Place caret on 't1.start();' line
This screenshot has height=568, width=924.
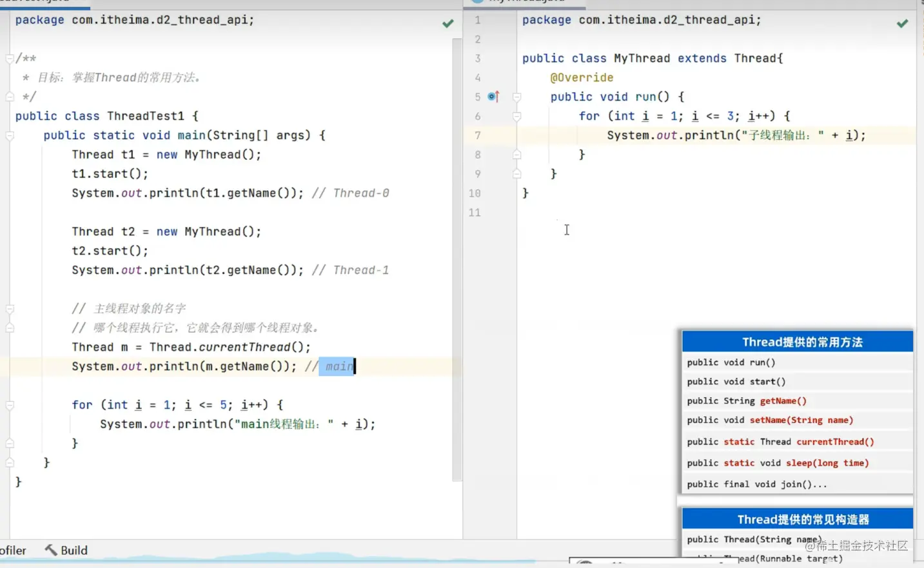pyautogui.click(x=110, y=174)
